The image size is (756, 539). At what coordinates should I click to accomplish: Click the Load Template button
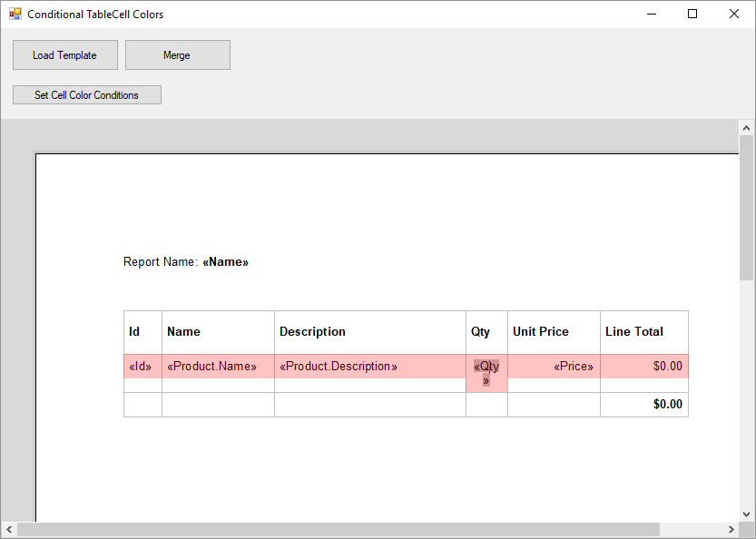click(65, 55)
